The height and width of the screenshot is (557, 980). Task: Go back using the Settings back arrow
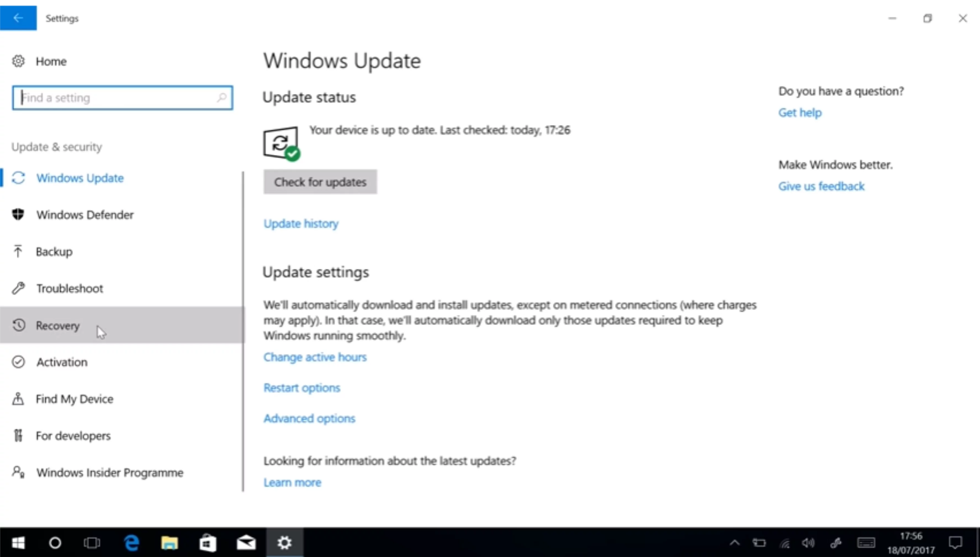point(18,18)
